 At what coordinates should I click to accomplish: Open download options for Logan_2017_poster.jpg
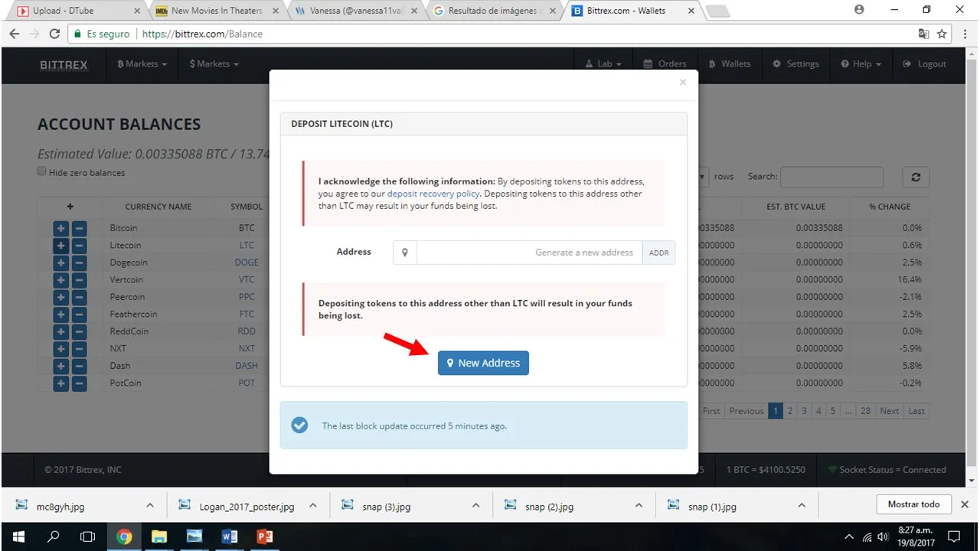[312, 506]
